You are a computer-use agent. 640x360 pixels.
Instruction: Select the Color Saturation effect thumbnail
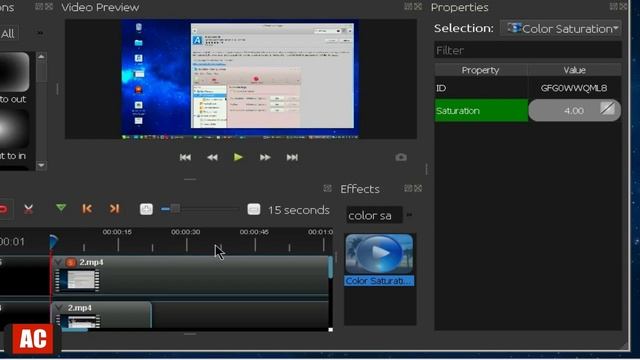click(x=379, y=253)
